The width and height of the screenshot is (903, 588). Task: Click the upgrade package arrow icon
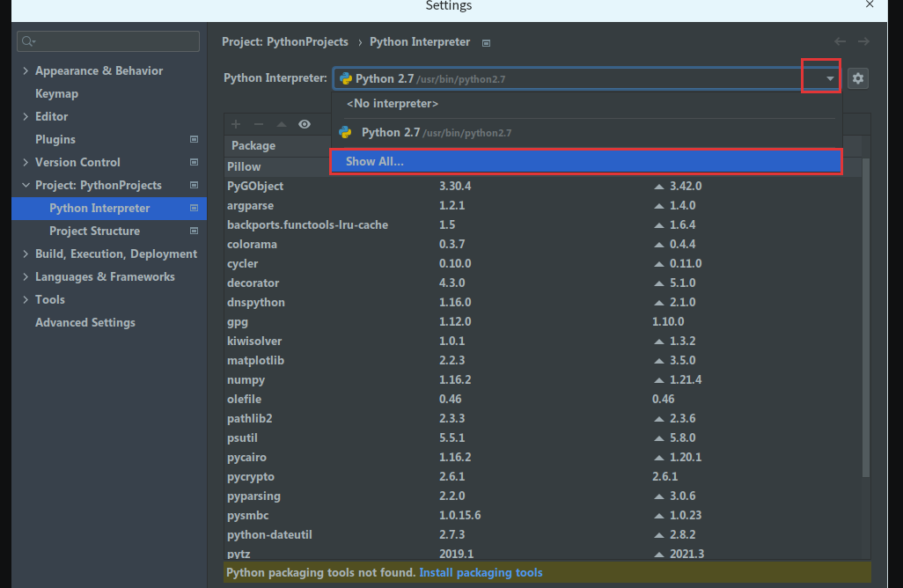click(x=282, y=124)
